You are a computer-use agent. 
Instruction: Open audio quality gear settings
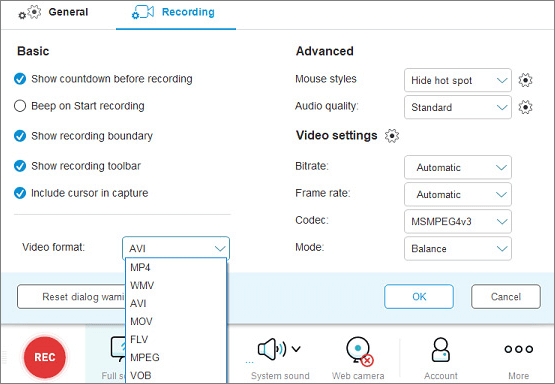point(525,107)
